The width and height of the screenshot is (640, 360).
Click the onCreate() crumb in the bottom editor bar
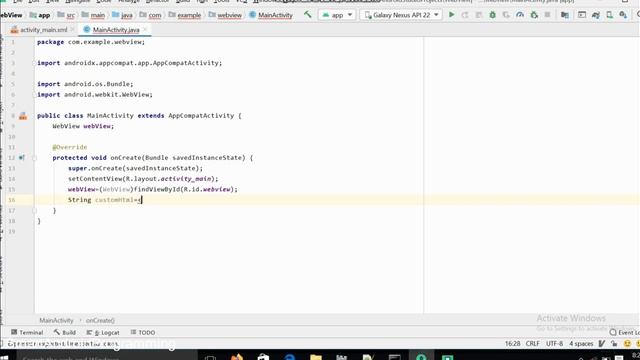(100, 320)
